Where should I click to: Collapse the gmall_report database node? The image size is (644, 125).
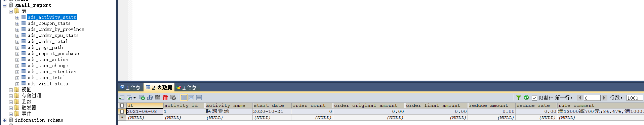click(4, 5)
